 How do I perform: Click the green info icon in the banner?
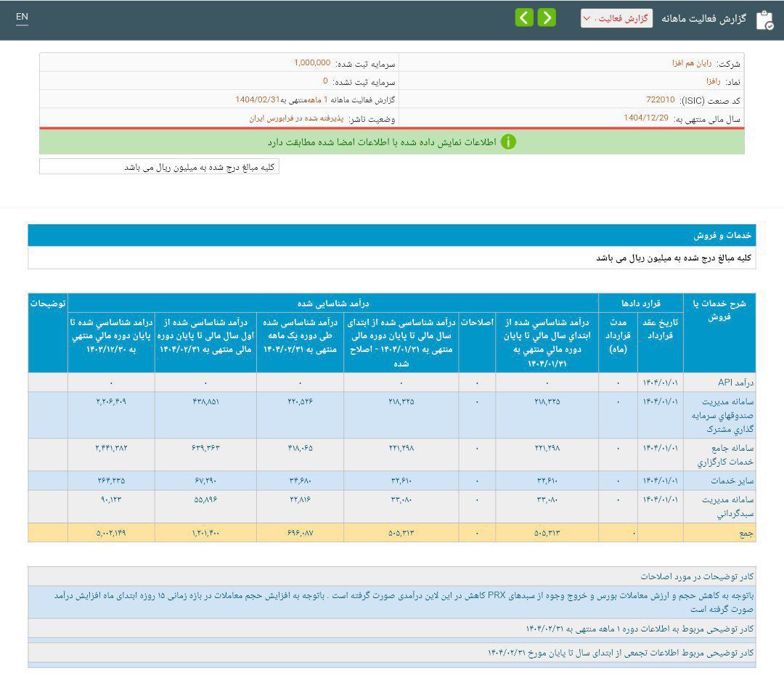[508, 142]
